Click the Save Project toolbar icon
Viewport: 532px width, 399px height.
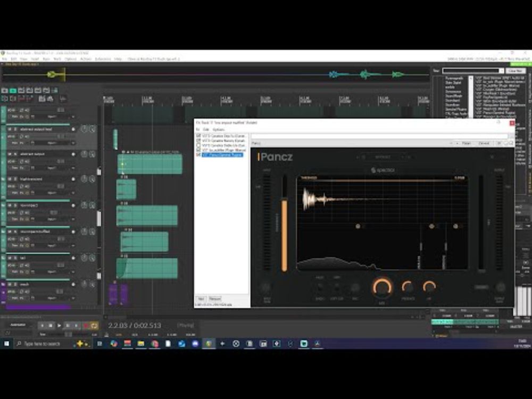[x=21, y=90]
